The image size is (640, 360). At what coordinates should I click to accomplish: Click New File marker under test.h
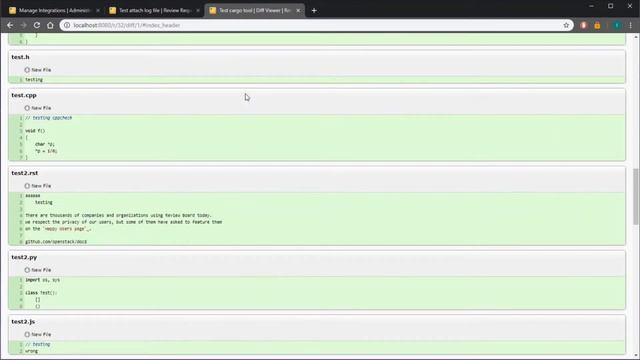[38, 70]
